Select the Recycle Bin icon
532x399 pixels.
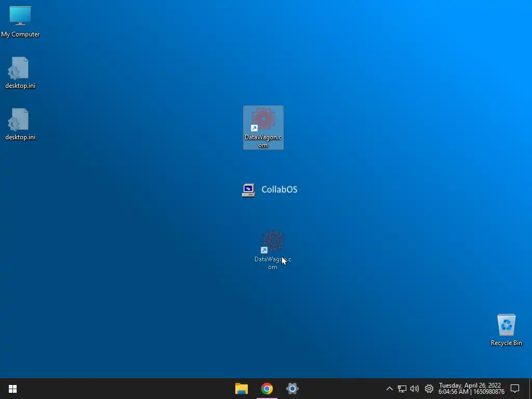click(506, 330)
